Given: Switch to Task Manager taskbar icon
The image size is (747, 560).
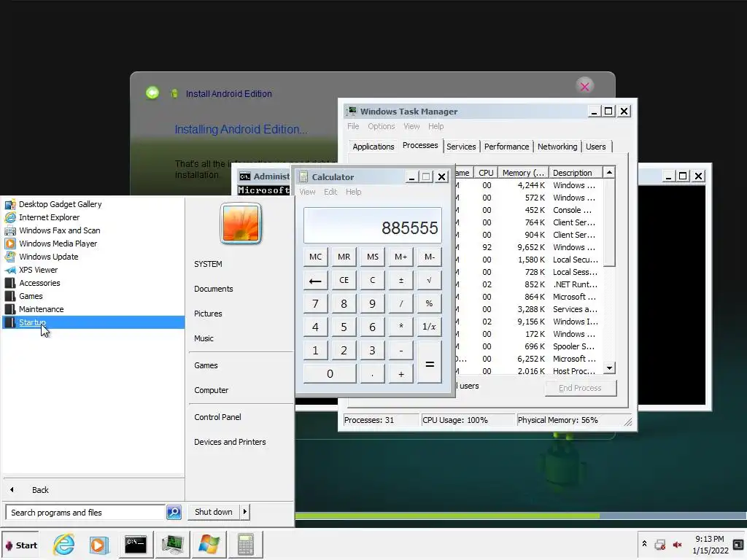Looking at the screenshot, I should [x=172, y=544].
